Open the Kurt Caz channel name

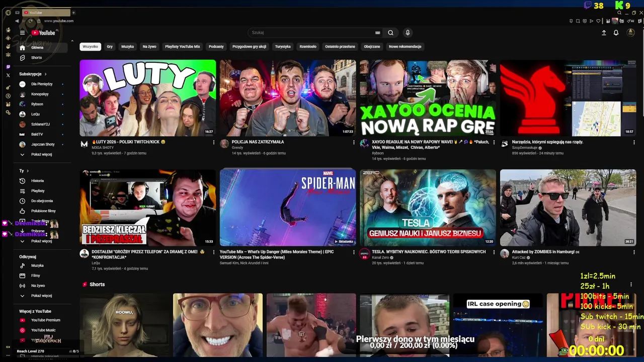[518, 257]
